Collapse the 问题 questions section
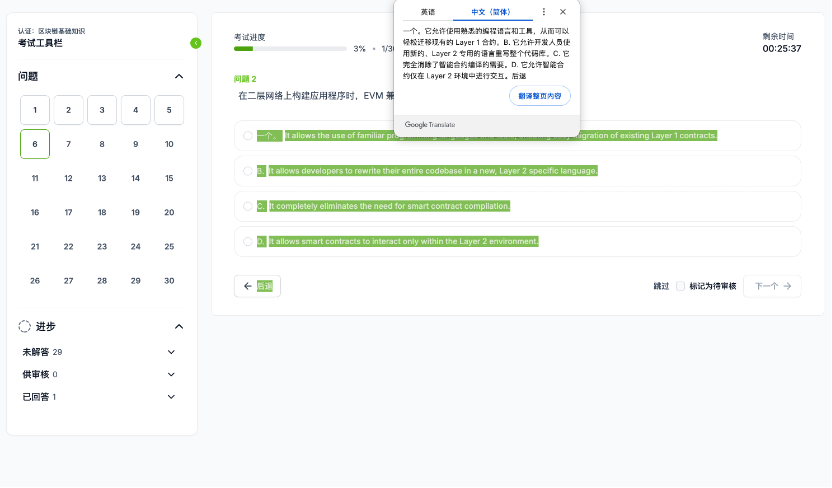832x488 pixels. pos(179,76)
